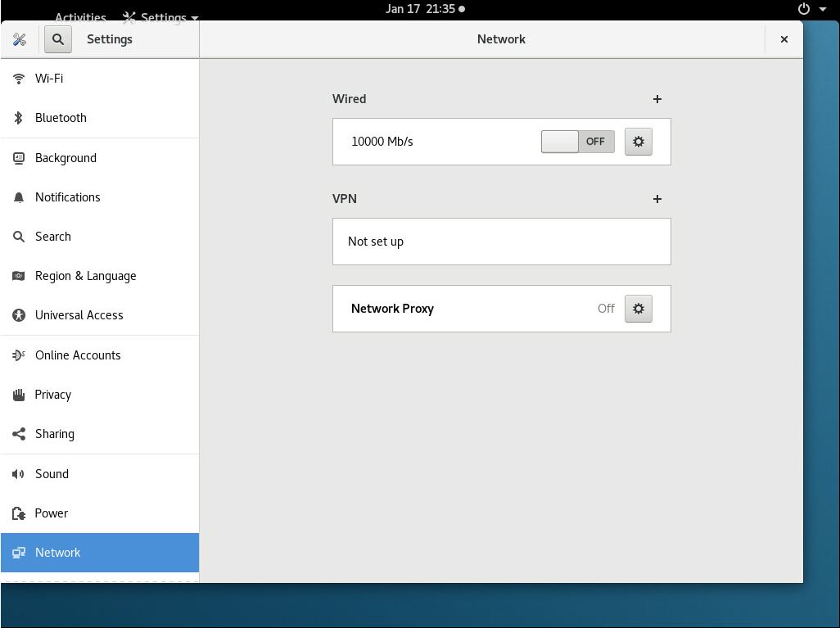Click the Sharing icon
Image resolution: width=840 pixels, height=628 pixels.
tap(19, 434)
